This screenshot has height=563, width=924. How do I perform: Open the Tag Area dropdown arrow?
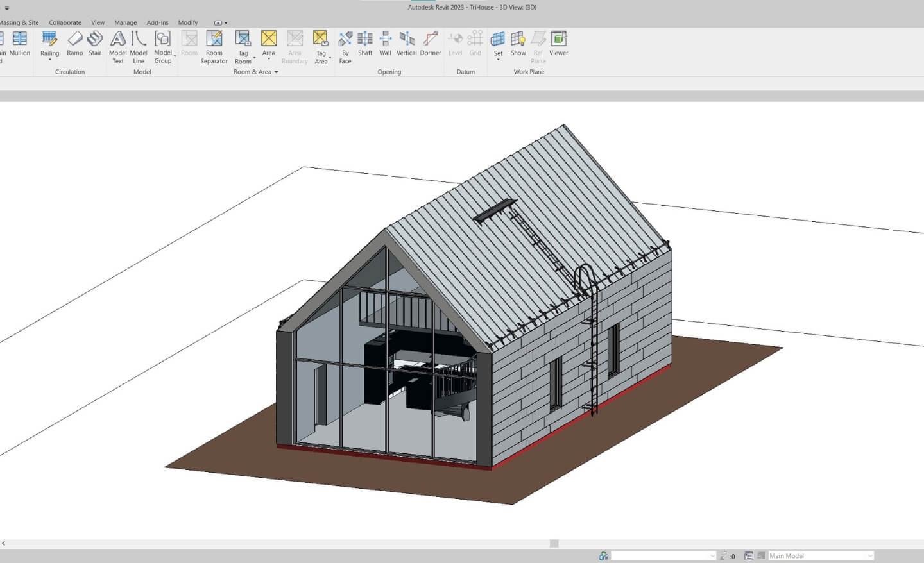(x=330, y=58)
